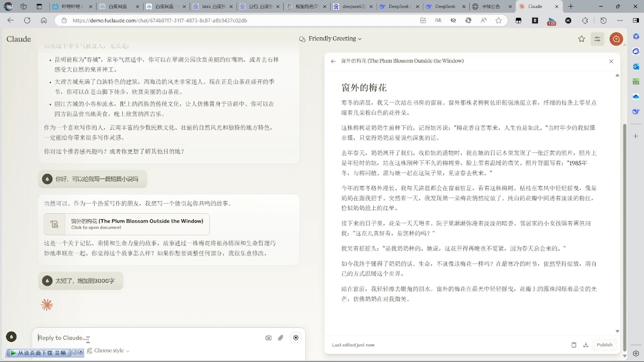Go back using artifact panel arrow
This screenshot has width=644, height=362.
point(333,61)
